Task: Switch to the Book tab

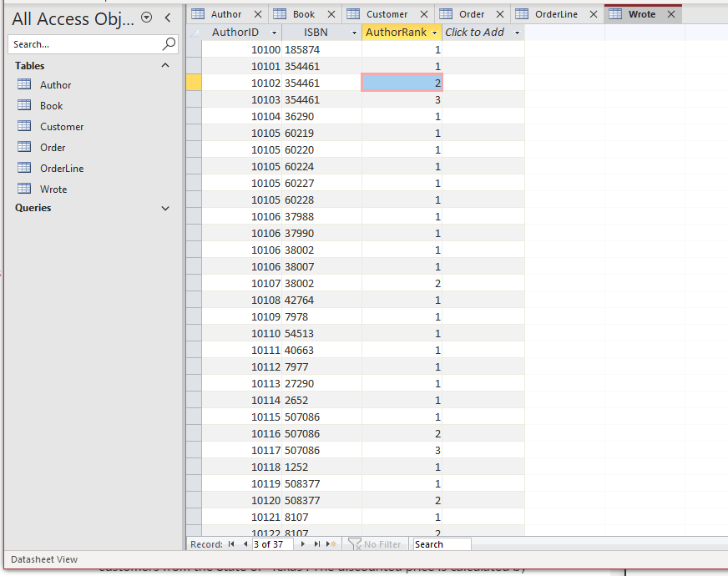Action: 302,13
